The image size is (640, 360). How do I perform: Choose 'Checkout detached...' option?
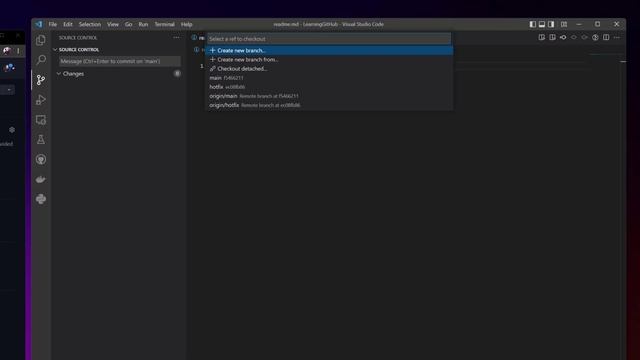(329, 69)
